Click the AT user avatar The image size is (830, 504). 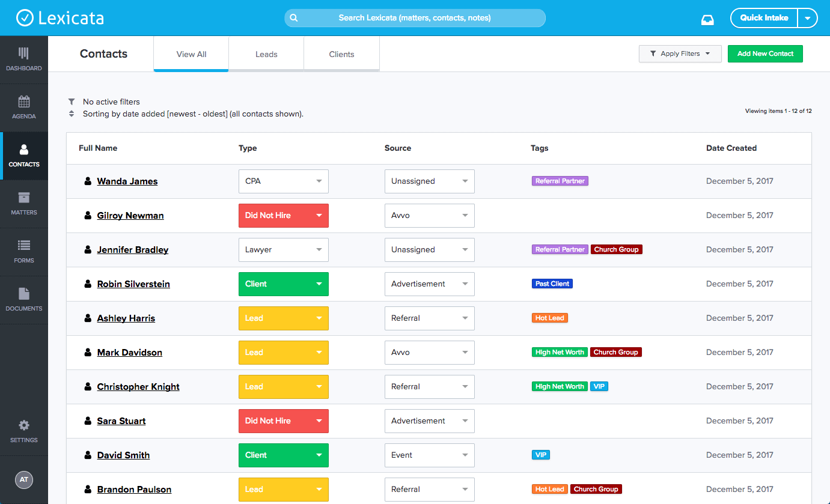point(24,479)
